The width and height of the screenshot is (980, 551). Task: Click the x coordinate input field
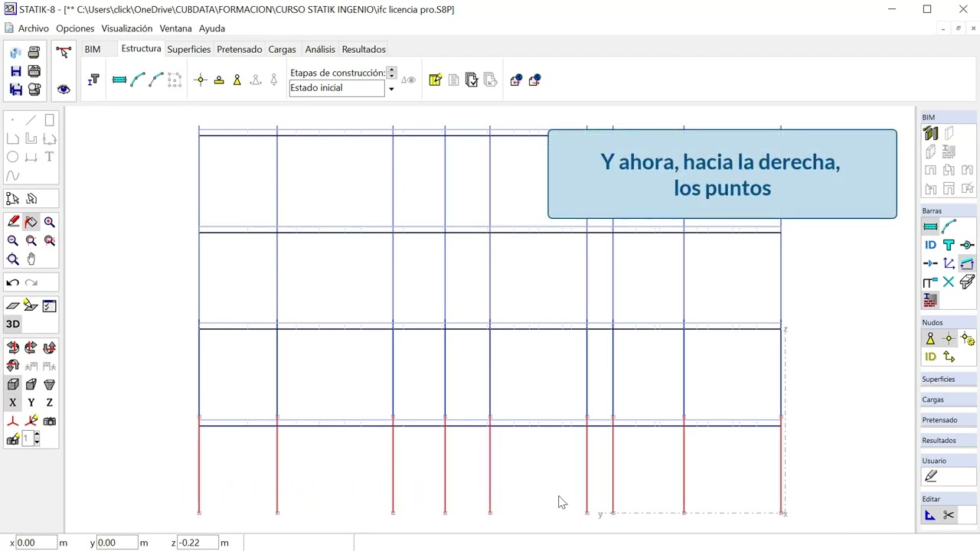pyautogui.click(x=37, y=543)
